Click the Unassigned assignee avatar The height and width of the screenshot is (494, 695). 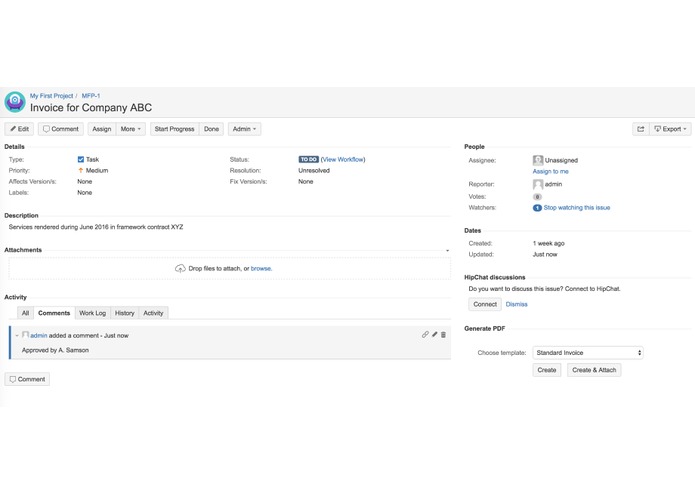(x=538, y=160)
